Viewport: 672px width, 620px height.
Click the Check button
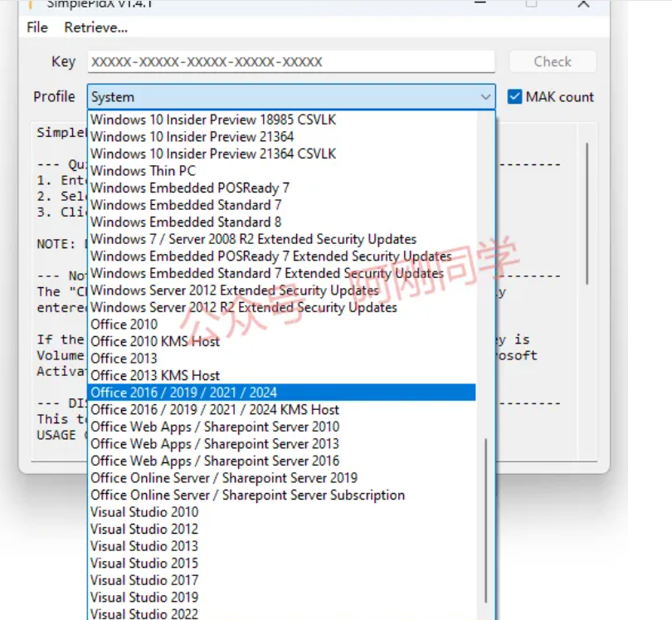coord(553,61)
